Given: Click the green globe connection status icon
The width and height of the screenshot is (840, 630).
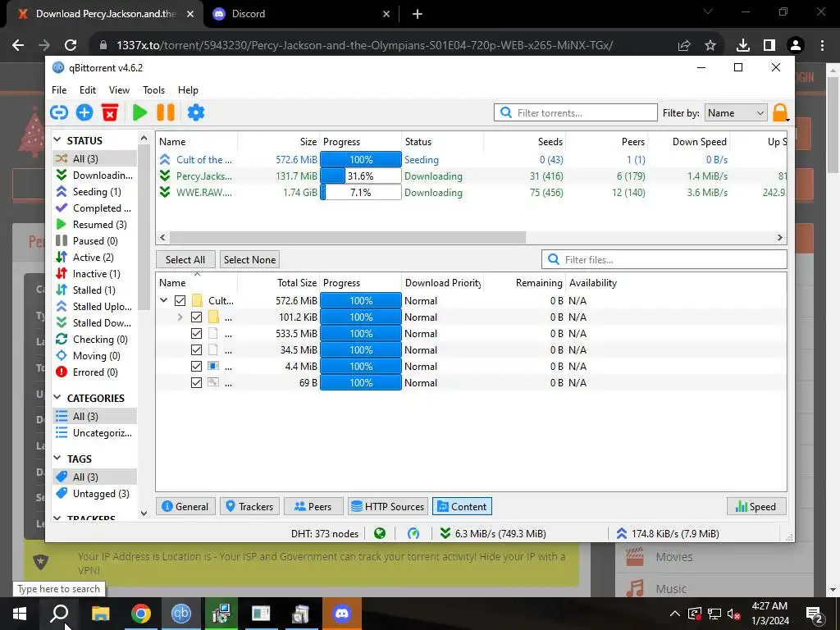Looking at the screenshot, I should (380, 533).
